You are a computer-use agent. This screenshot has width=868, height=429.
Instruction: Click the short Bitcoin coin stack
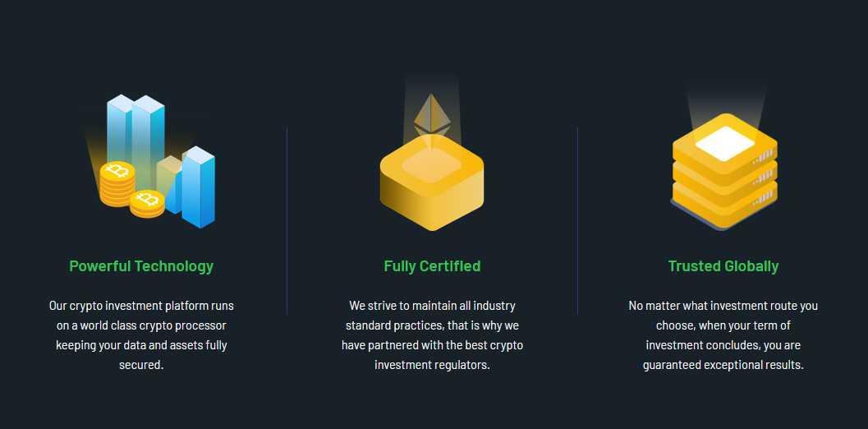click(x=147, y=204)
